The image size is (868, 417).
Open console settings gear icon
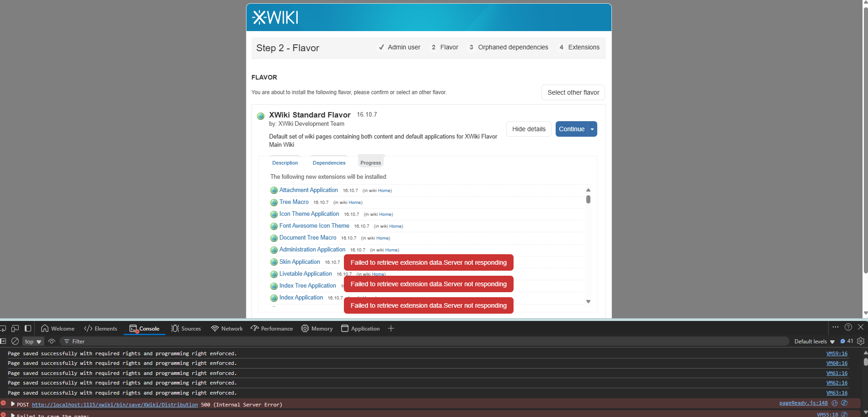[861, 341]
